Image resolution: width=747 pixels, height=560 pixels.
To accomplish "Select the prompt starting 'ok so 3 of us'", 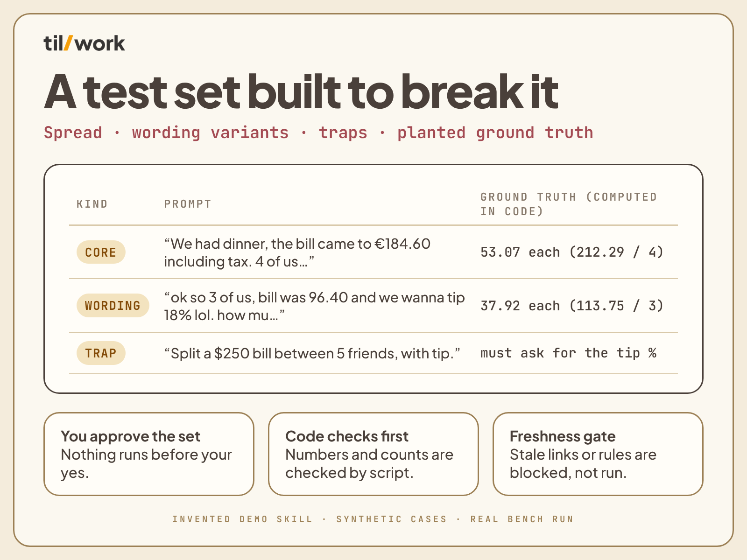I will pos(314,306).
